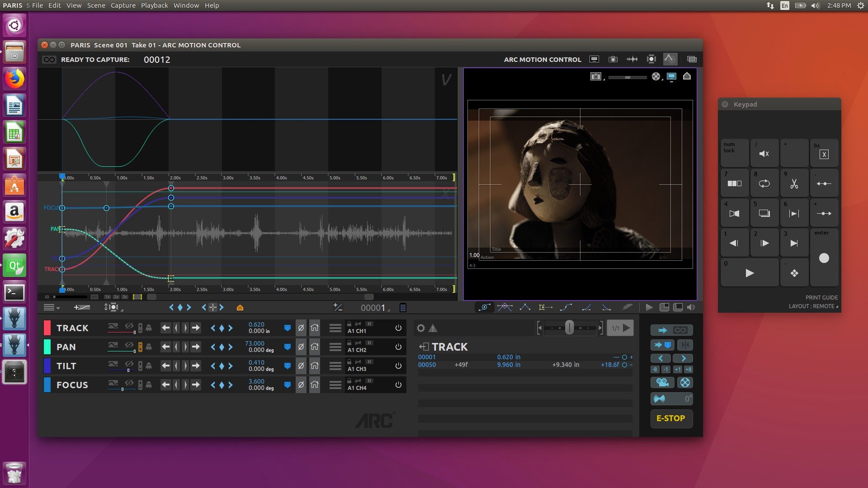Click the play key in Keypad window
The height and width of the screenshot is (488, 868).
click(750, 273)
